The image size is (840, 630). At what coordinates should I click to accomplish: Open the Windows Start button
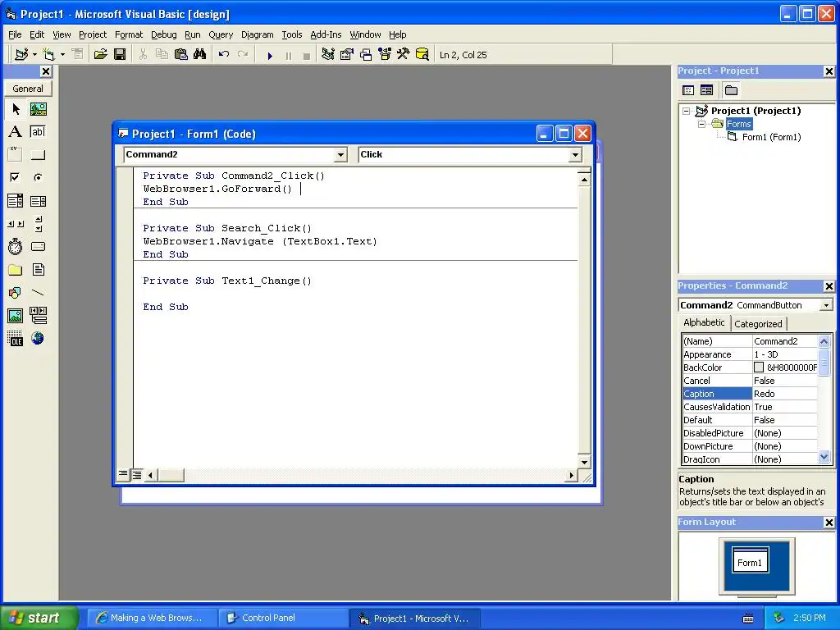[x=39, y=618]
